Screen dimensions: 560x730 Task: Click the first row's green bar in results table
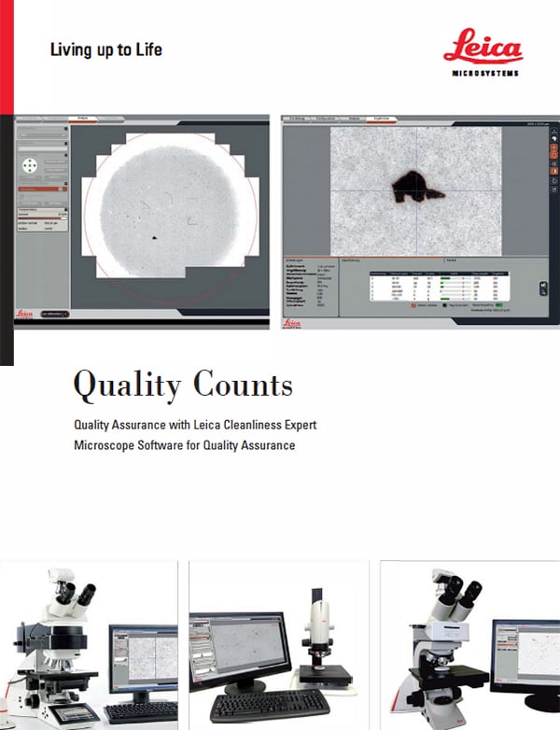(x=445, y=278)
